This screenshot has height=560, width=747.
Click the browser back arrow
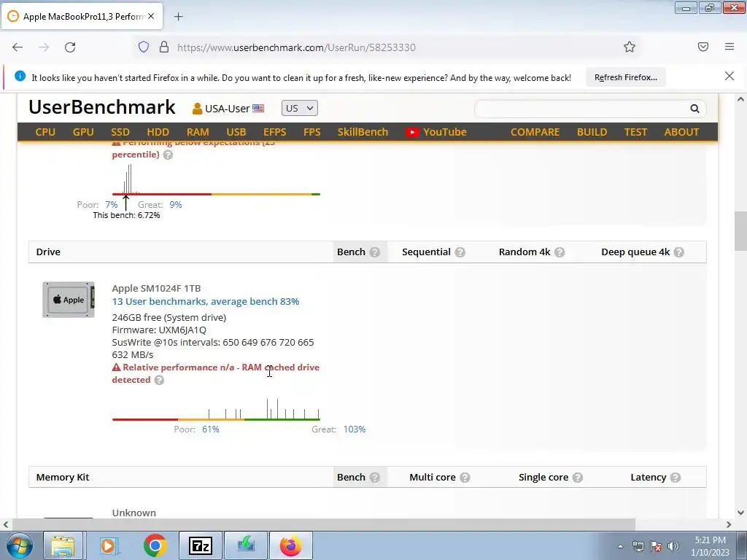[x=18, y=47]
